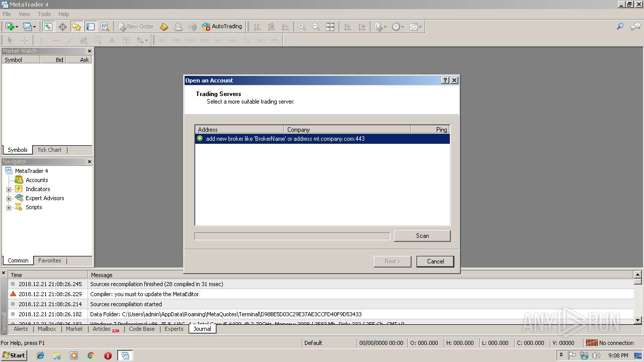Click the Signals radio-wave icon
This screenshot has height=362, width=644.
click(x=192, y=27)
